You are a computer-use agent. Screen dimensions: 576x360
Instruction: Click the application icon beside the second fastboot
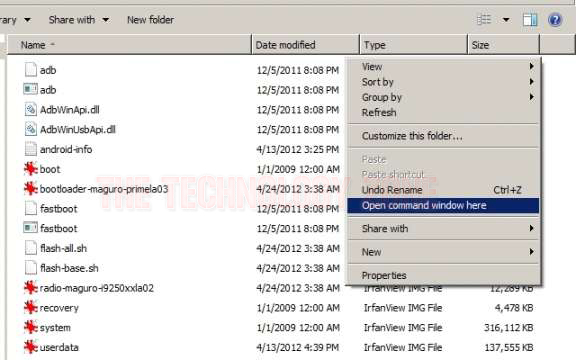pos(30,228)
